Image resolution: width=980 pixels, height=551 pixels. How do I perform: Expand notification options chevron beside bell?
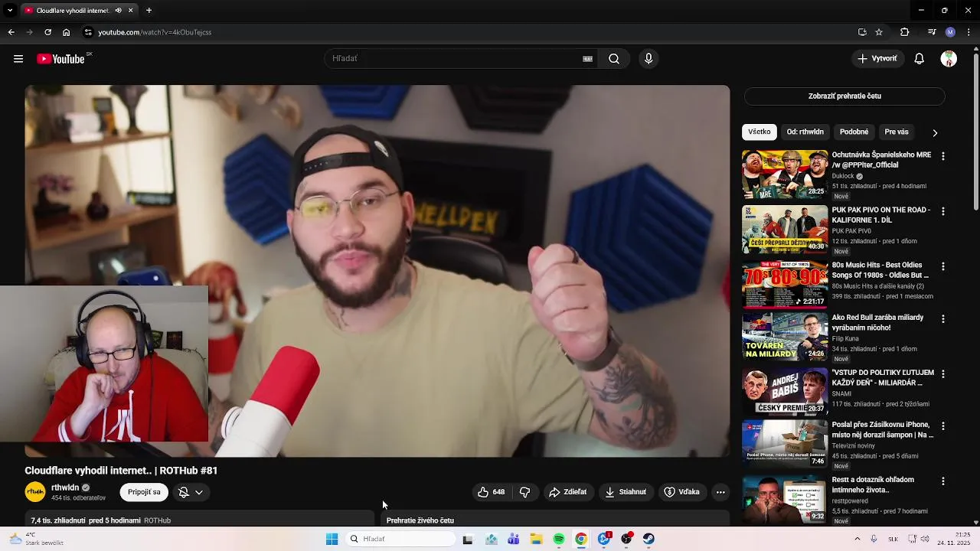point(199,492)
